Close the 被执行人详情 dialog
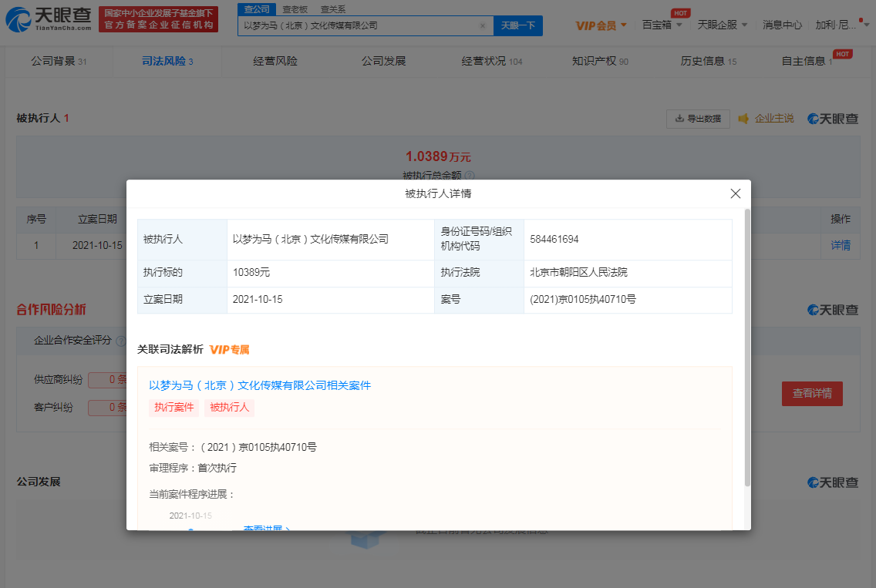This screenshot has height=588, width=876. [x=735, y=193]
